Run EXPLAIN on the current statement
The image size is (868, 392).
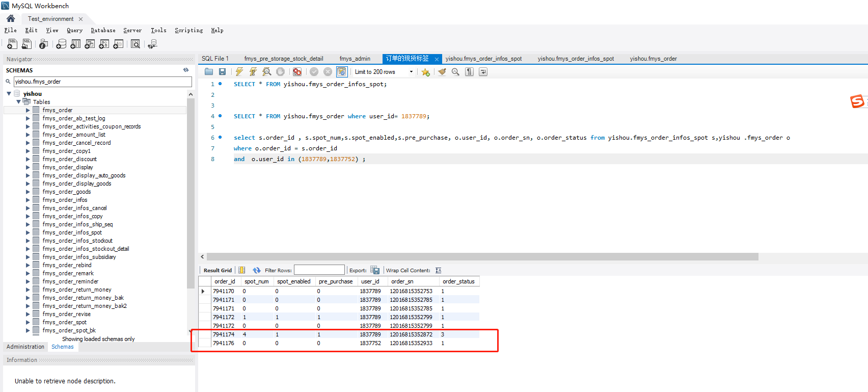tap(267, 72)
